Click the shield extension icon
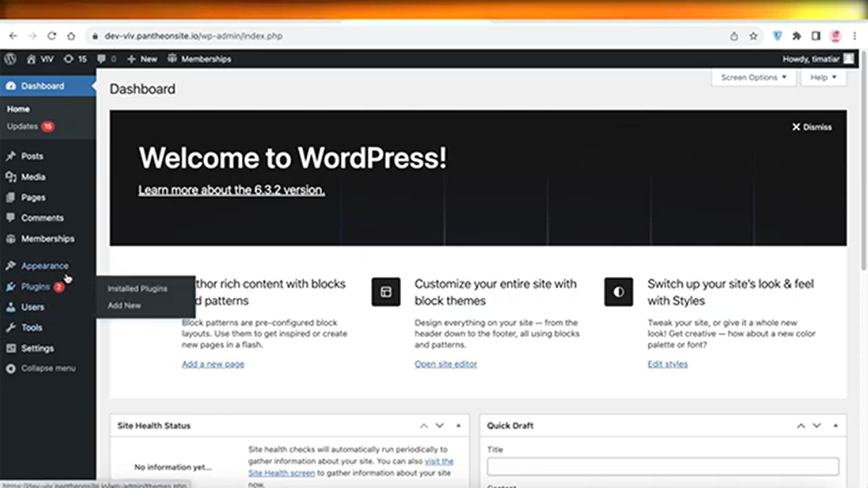 pyautogui.click(x=778, y=36)
